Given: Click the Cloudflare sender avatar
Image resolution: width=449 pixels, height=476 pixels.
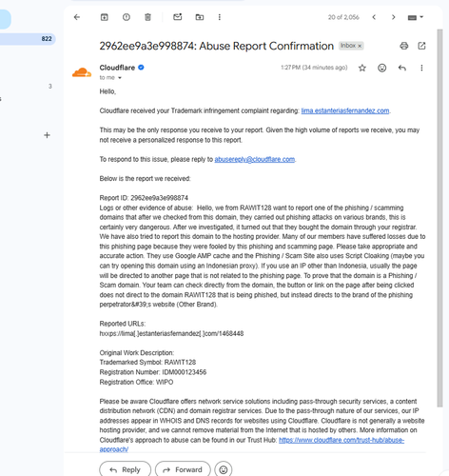Looking at the screenshot, I should click(82, 72).
